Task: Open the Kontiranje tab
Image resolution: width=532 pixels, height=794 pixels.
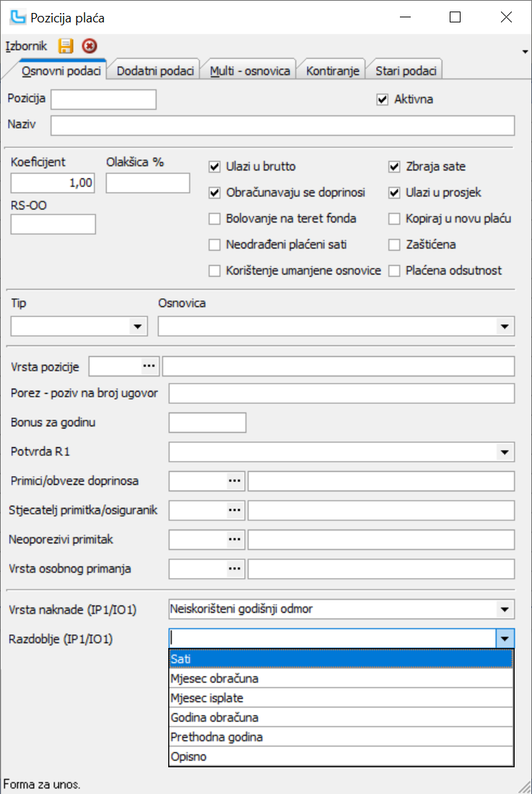Action: coord(331,71)
